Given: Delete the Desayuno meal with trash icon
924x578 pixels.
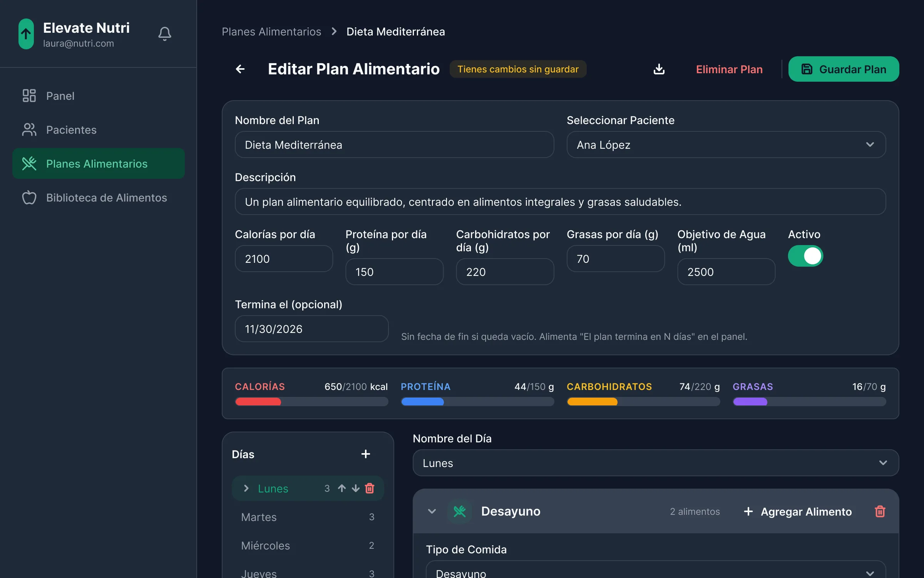Looking at the screenshot, I should (x=880, y=511).
